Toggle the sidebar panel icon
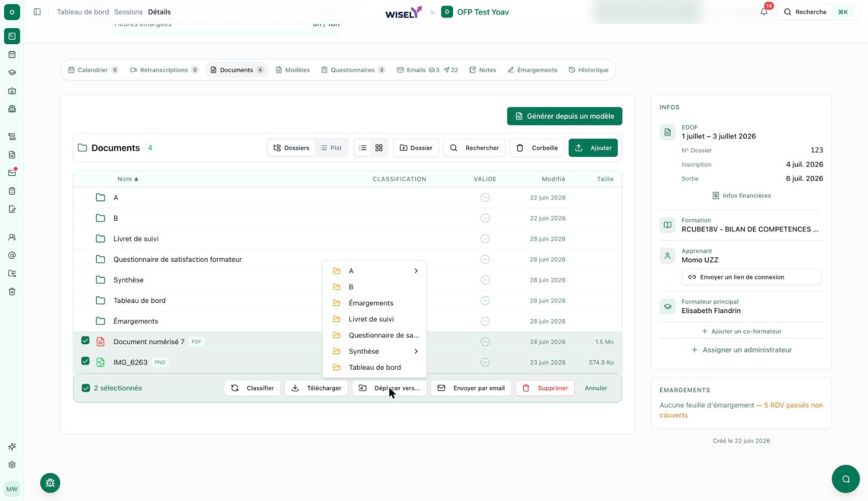Screen dimensions: 868x501 coord(37,12)
